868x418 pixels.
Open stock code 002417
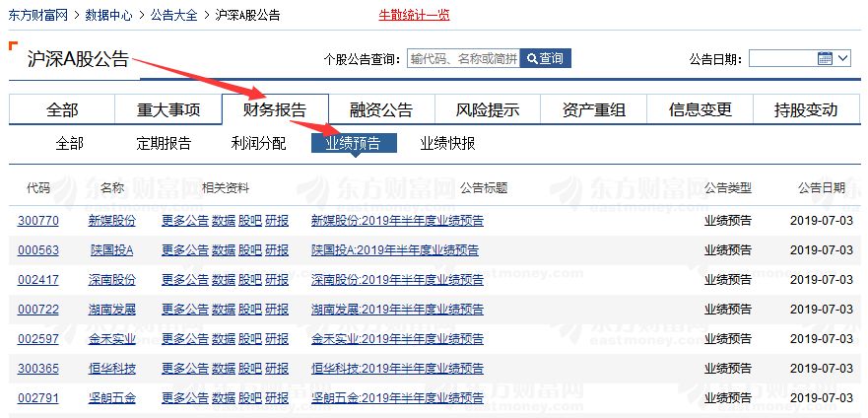pos(38,280)
